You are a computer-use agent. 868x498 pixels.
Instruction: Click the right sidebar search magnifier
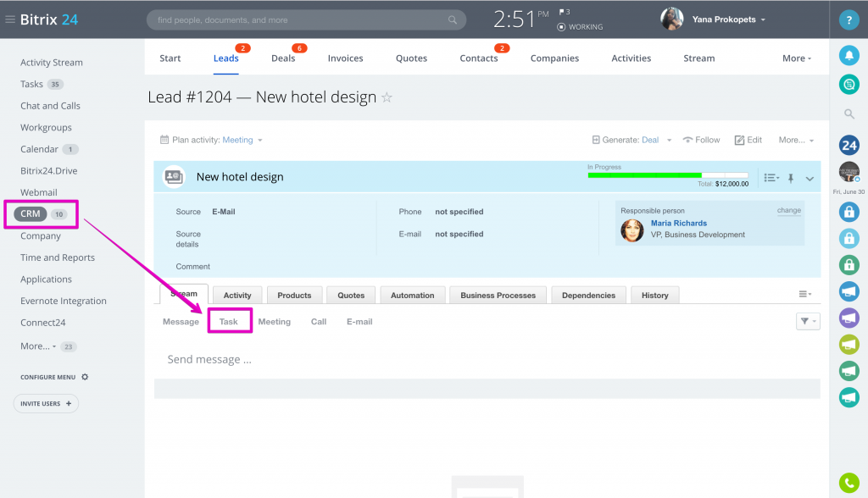pos(849,114)
